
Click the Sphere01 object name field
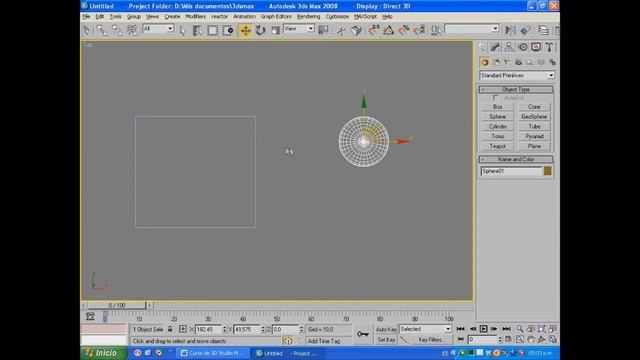(511, 171)
